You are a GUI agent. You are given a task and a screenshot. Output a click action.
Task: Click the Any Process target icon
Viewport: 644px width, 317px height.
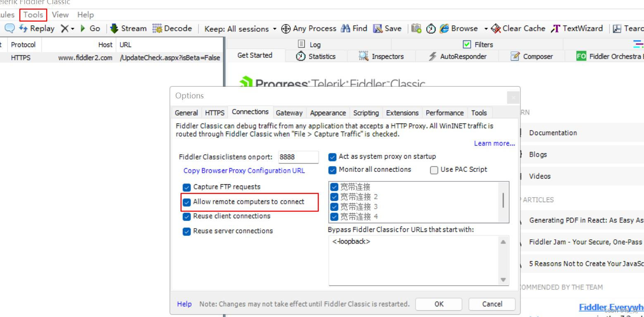[x=285, y=28]
